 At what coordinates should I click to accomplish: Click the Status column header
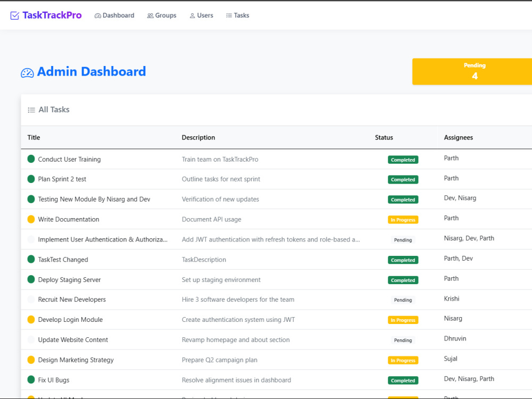pos(384,137)
